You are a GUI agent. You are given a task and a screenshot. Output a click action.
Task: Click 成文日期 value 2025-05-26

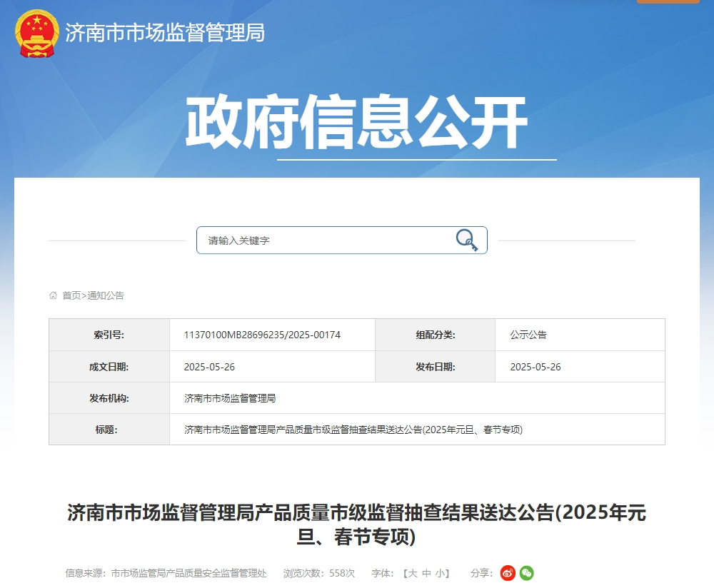209,367
